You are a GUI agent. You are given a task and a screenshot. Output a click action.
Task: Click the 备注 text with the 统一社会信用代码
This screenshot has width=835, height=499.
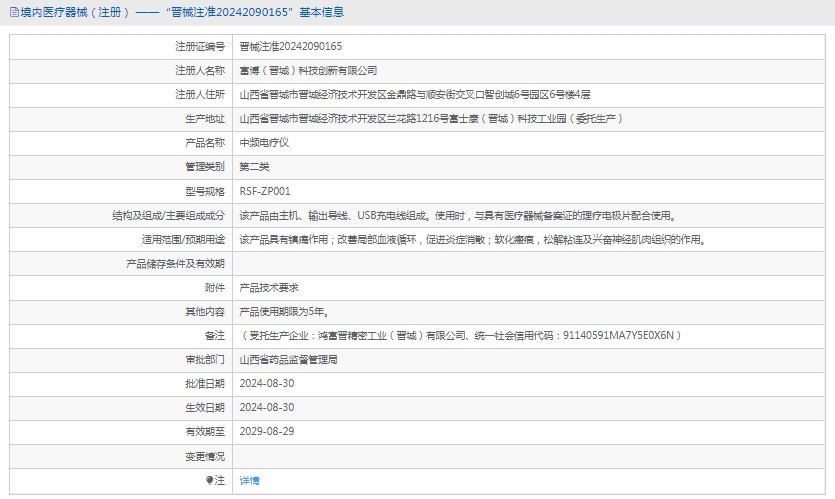461,335
